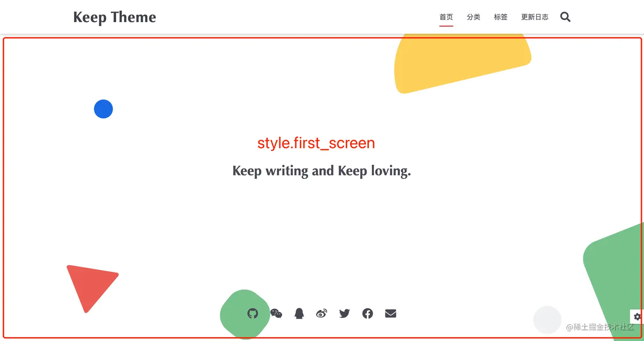
Task: Open the settings gear at right edge
Action: coord(638,317)
